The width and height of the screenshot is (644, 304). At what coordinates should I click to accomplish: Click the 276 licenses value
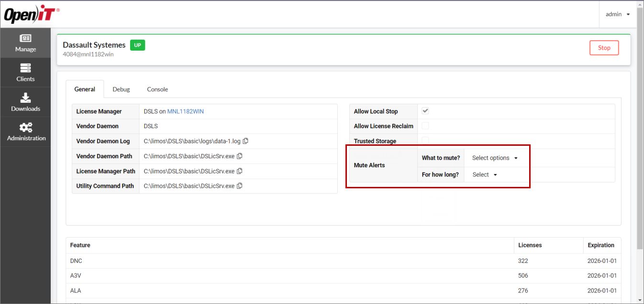coord(523,291)
